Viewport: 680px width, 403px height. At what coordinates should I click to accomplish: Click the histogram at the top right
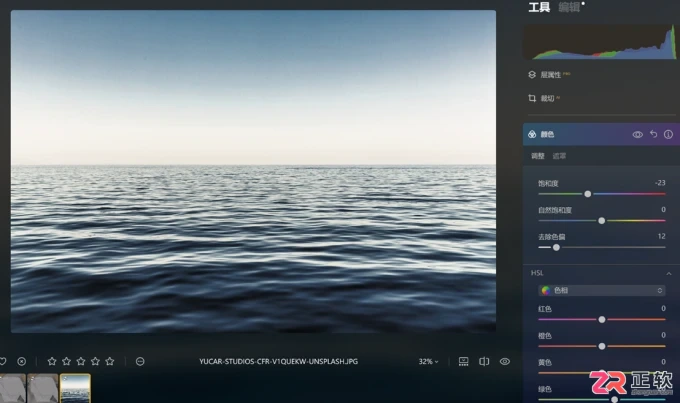[601, 42]
